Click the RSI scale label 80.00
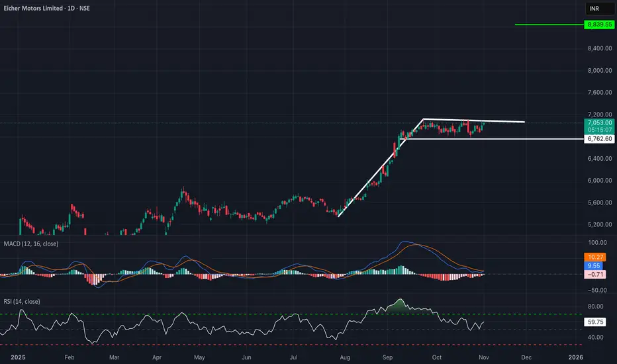617x364 pixels. tap(595, 306)
